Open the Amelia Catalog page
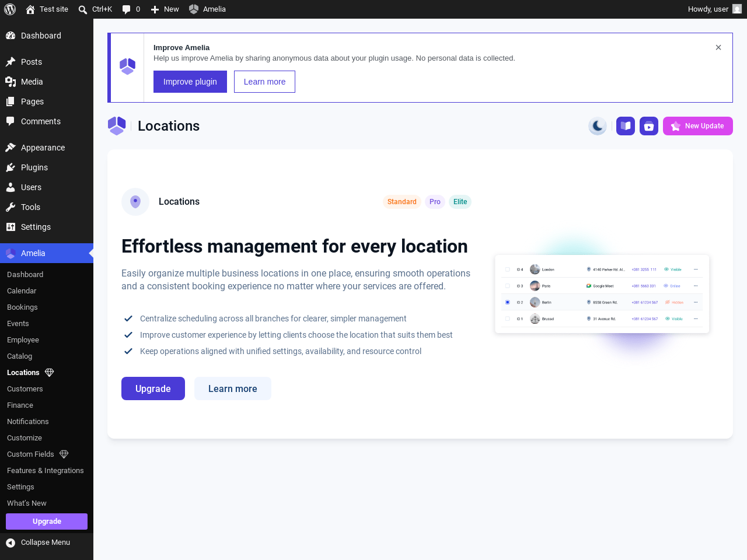Image resolution: width=747 pixels, height=560 pixels. coord(47,356)
